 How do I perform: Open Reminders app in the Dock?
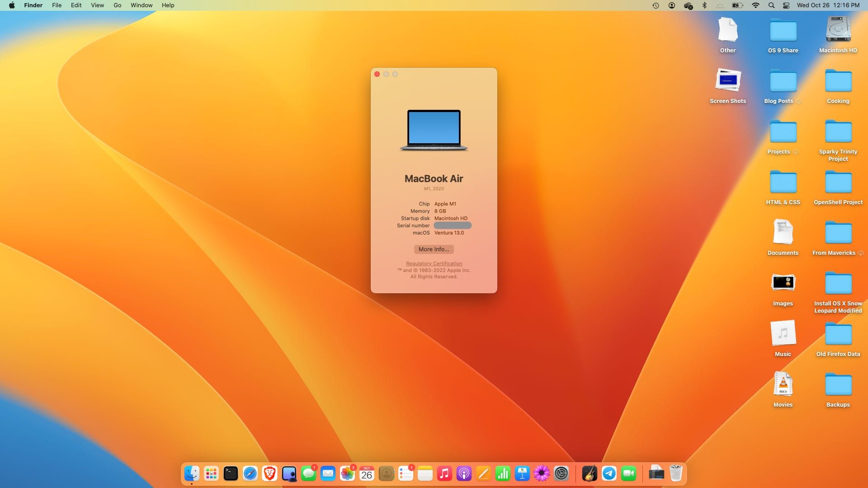[406, 474]
